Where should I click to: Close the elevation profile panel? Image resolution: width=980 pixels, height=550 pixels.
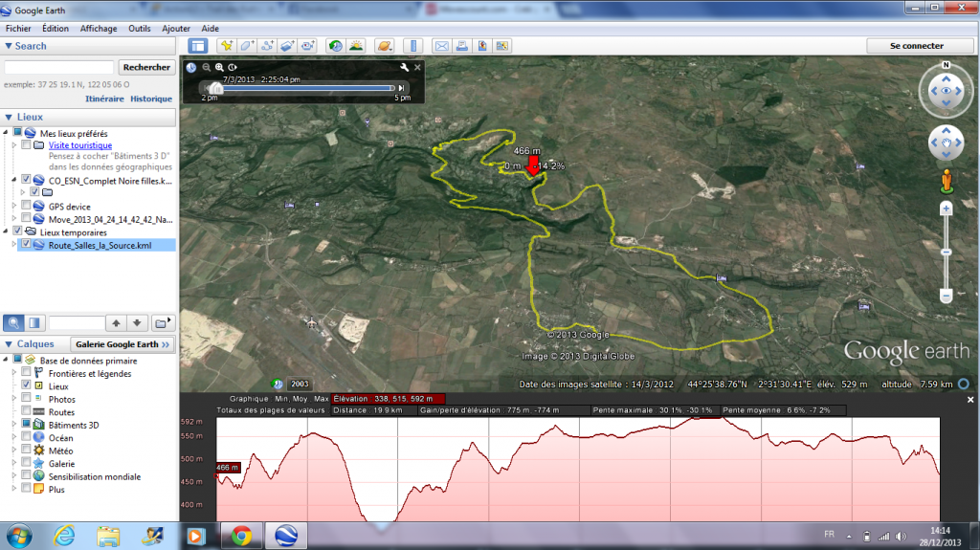(970, 400)
